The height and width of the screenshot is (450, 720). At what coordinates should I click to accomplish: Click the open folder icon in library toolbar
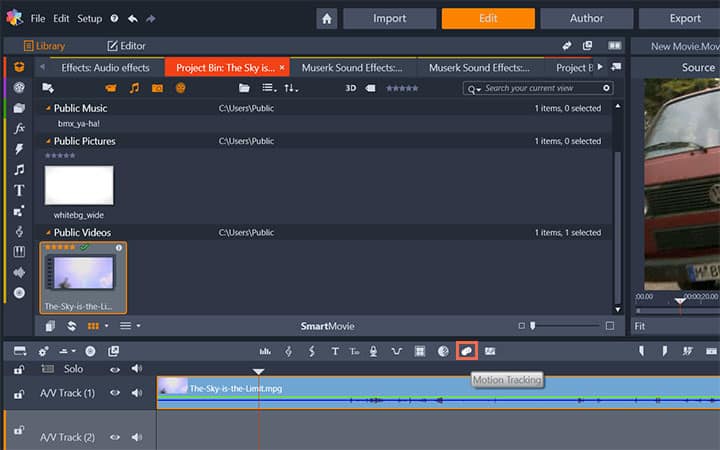[x=244, y=88]
